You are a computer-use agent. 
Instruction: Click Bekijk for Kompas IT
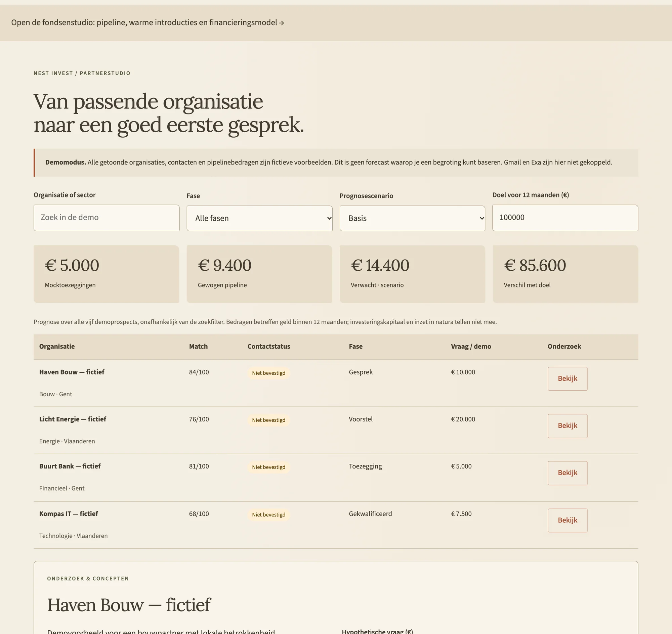568,520
